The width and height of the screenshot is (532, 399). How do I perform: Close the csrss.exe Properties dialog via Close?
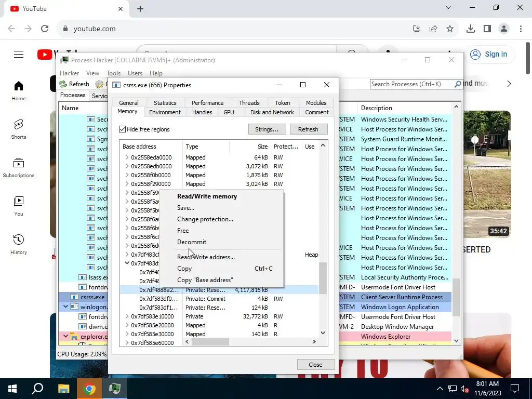pyautogui.click(x=315, y=365)
